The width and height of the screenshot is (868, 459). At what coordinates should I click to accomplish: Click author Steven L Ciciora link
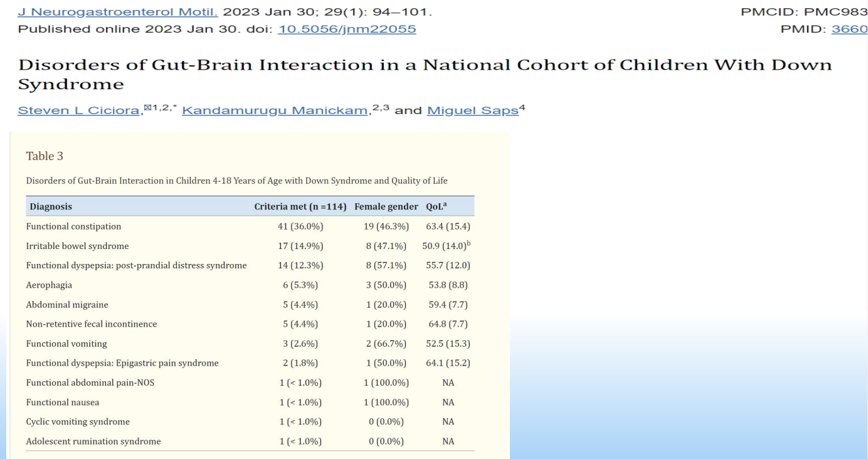coord(78,110)
